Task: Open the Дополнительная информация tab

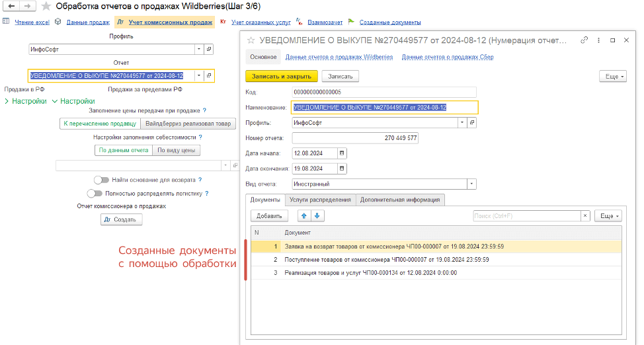Action: coord(400,200)
